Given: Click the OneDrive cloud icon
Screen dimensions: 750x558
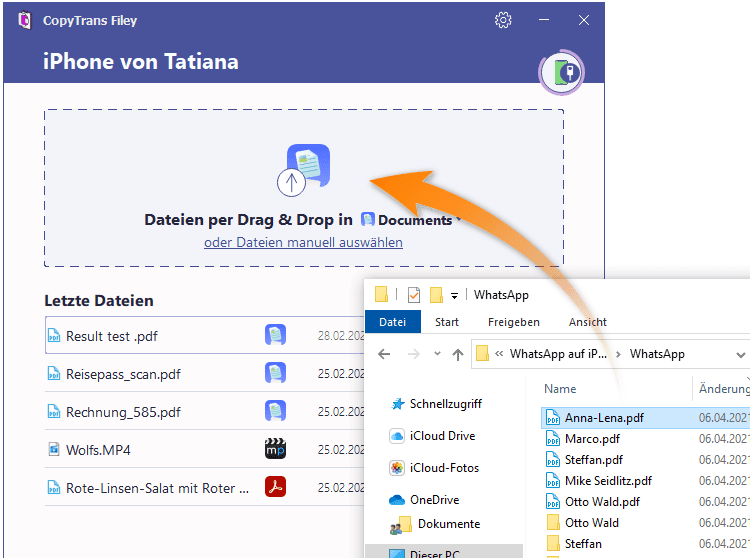Looking at the screenshot, I should point(397,500).
